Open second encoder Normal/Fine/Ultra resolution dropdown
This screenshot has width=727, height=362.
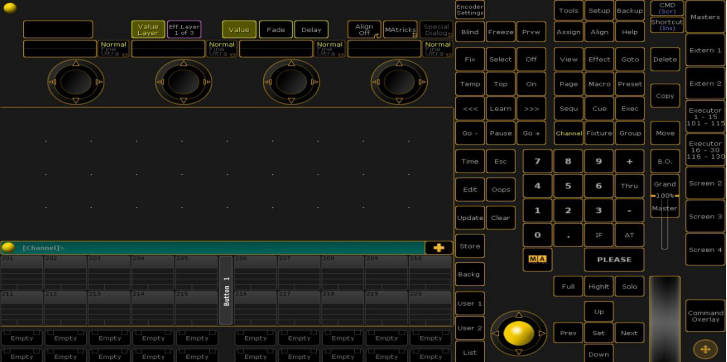(222, 49)
